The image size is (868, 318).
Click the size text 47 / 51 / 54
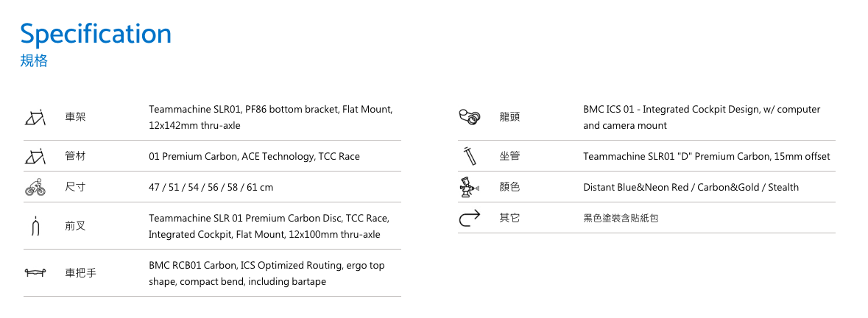pyautogui.click(x=176, y=188)
